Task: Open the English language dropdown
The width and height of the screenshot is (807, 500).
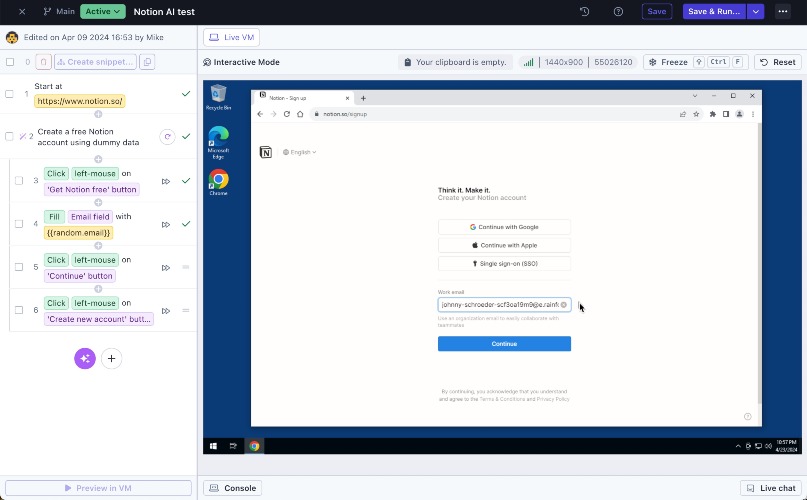Action: 300,152
